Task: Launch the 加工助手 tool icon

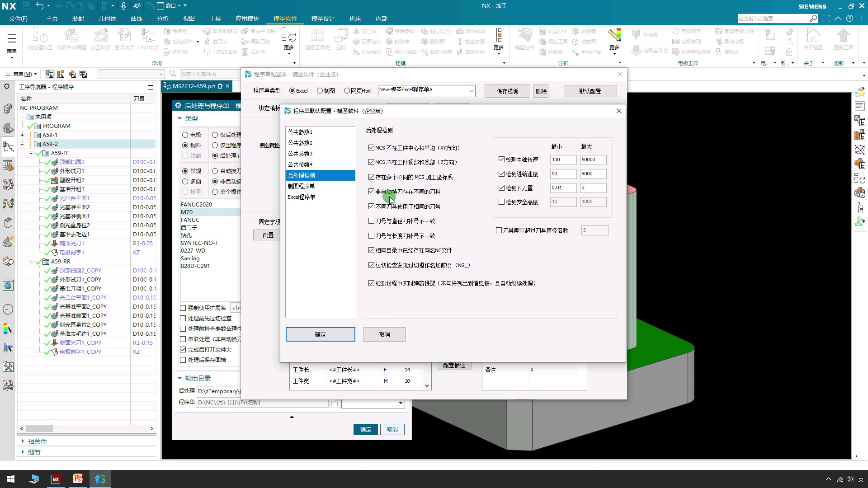Action: [100, 38]
